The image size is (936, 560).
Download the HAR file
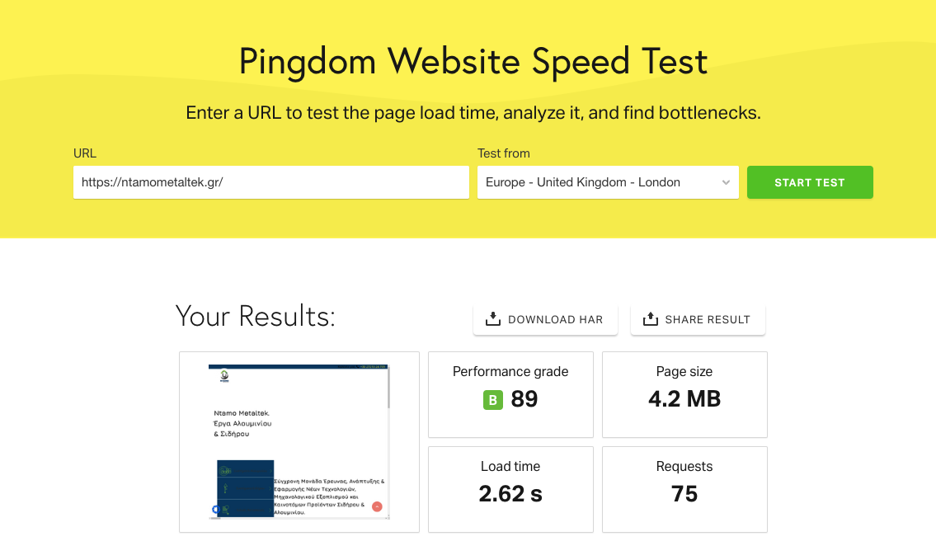545,319
